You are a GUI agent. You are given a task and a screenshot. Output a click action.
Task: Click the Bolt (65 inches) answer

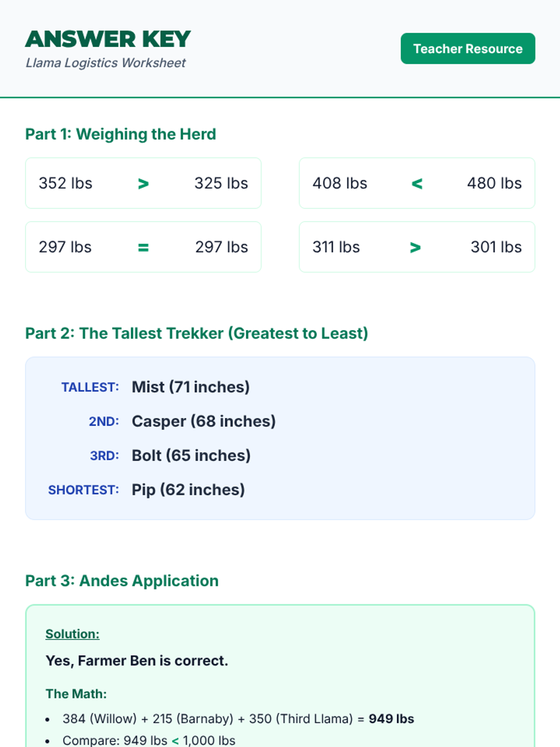click(x=191, y=455)
